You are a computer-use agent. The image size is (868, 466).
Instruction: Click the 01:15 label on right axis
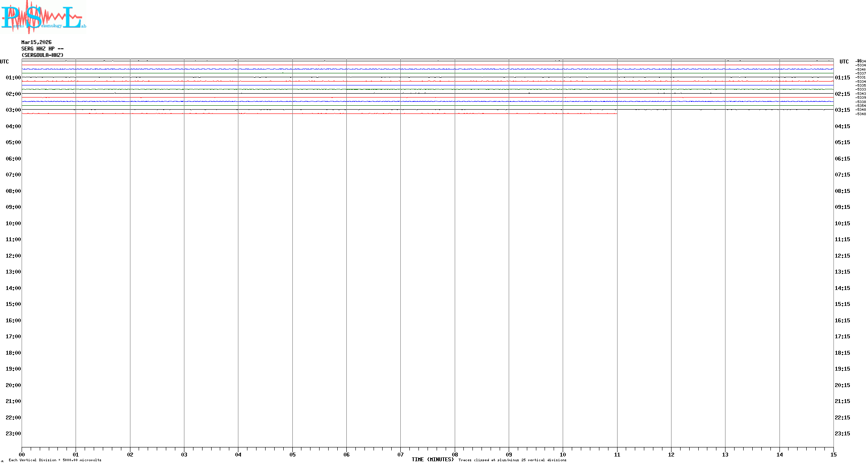coord(842,78)
